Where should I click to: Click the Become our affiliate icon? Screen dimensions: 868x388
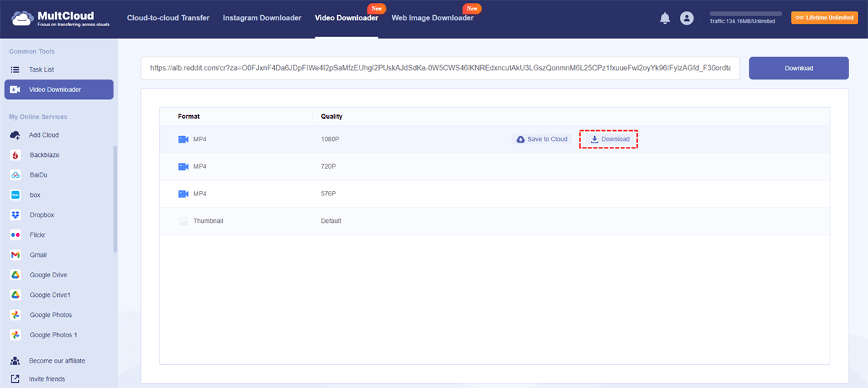coord(14,360)
